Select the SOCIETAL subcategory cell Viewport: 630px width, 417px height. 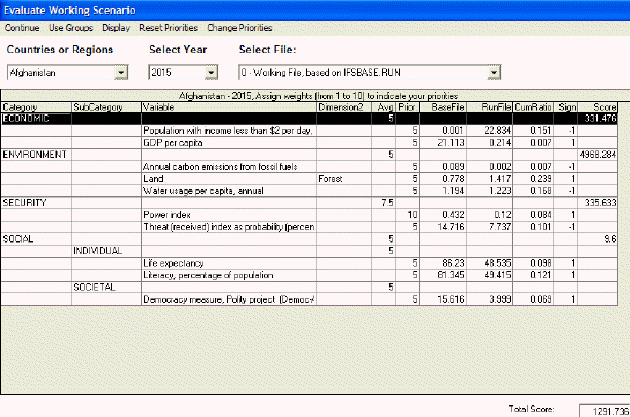(106, 286)
